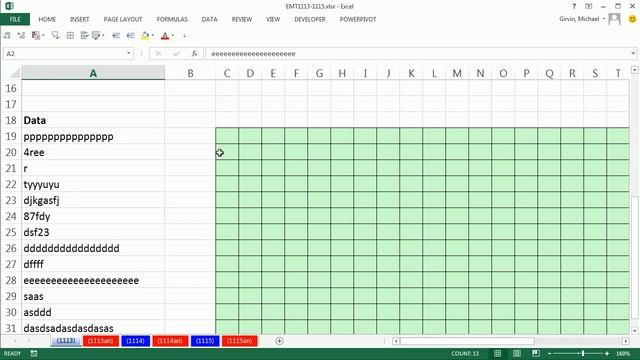
Task: Select column B header
Action: [190, 73]
